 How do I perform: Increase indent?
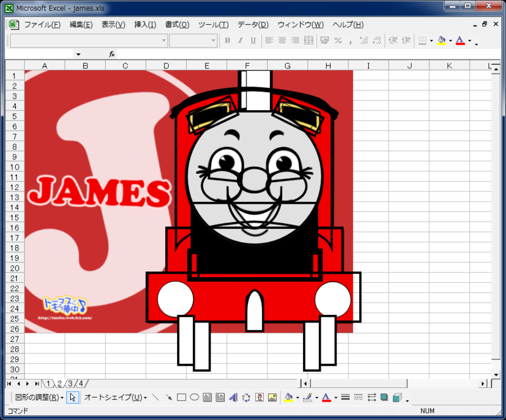(406, 40)
